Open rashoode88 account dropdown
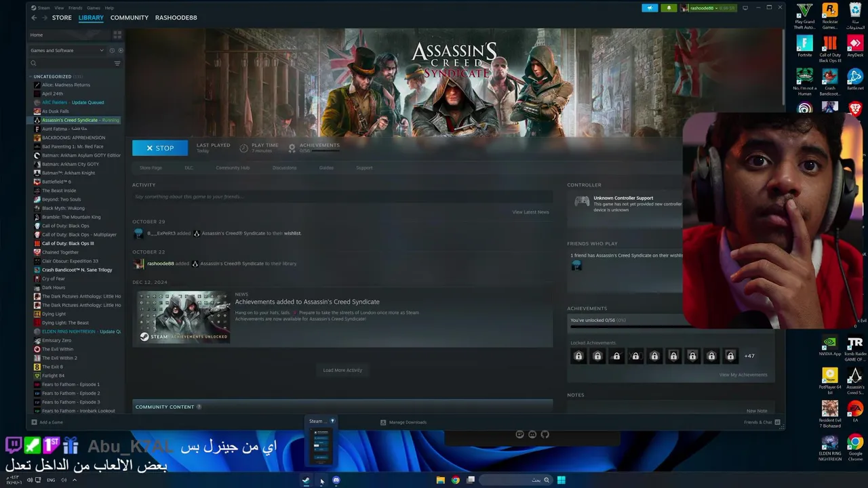868x488 pixels. click(x=708, y=8)
